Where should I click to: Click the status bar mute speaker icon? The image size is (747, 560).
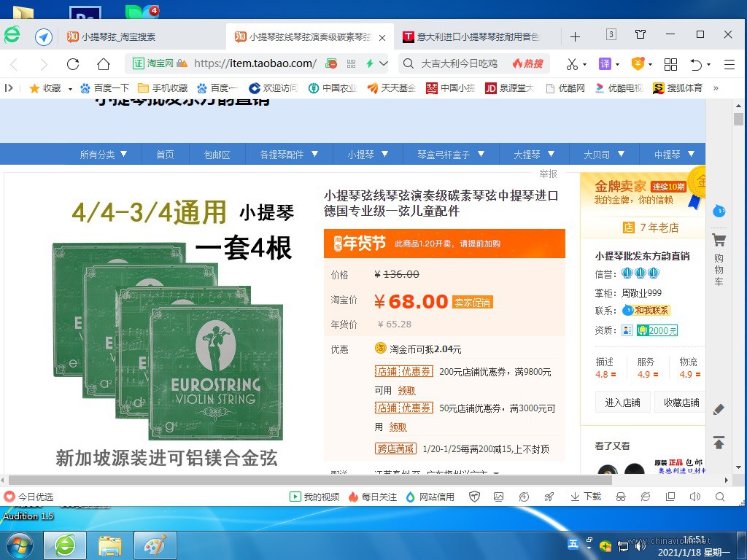(694, 497)
